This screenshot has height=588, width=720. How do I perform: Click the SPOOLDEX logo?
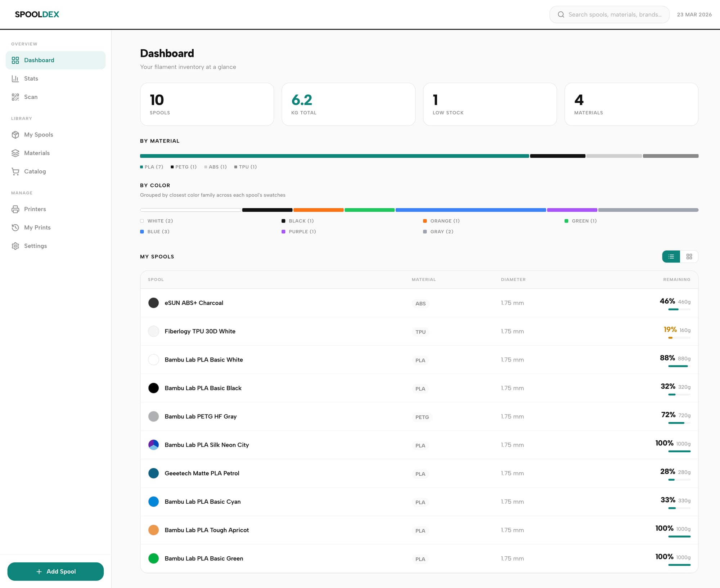click(37, 14)
